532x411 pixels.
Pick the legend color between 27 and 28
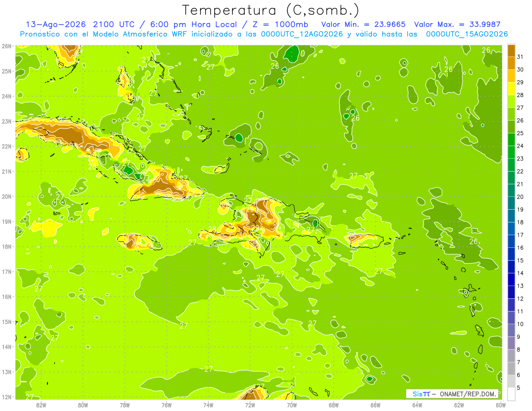(x=511, y=101)
